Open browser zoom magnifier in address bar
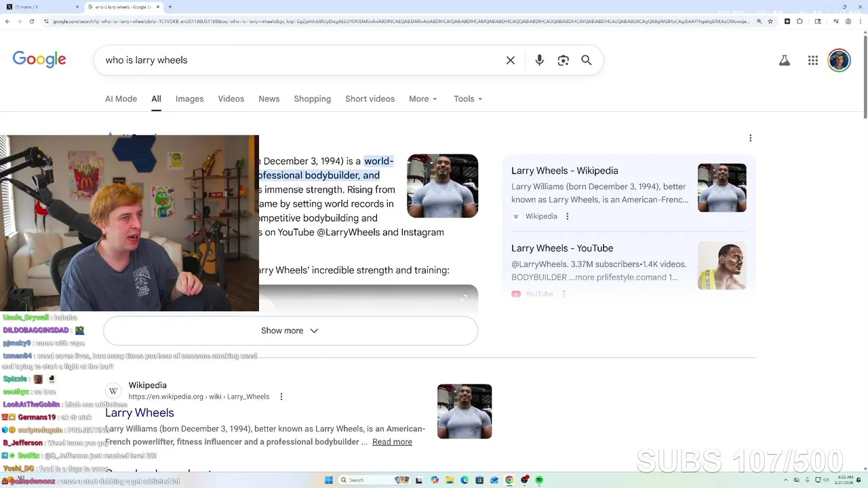 (759, 21)
